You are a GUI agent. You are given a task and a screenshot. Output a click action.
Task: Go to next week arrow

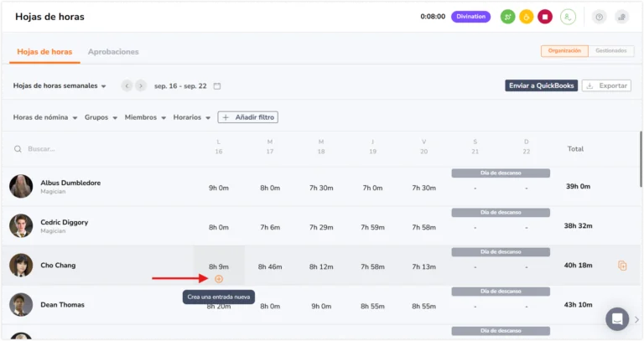coord(141,85)
